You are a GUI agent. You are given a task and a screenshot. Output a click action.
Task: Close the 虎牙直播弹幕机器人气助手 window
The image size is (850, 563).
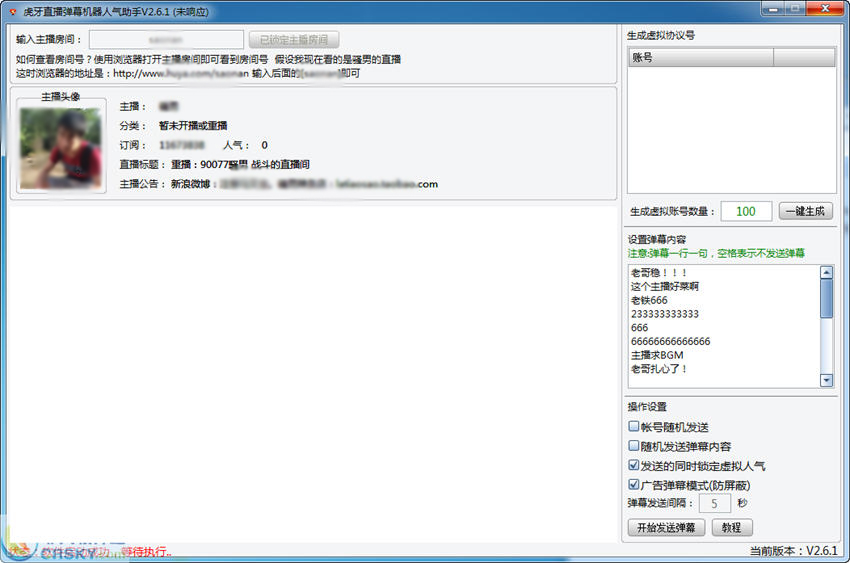825,9
